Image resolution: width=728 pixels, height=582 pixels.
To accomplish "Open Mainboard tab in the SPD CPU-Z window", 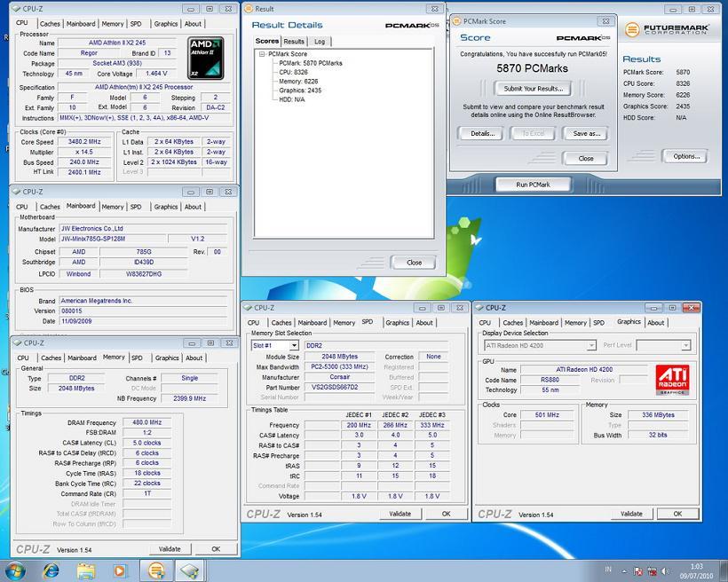I will tap(312, 323).
